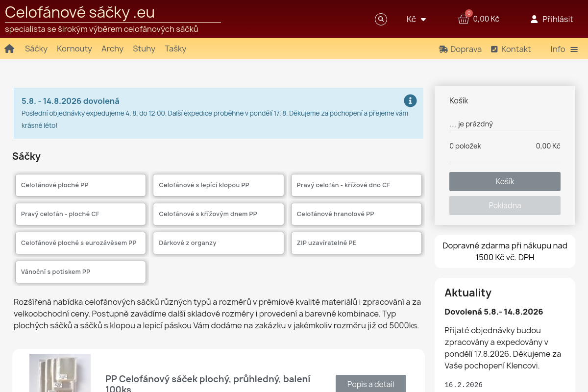Click the celofán bag product thumbnail
Image resolution: width=588 pixels, height=392 pixels.
[60, 373]
